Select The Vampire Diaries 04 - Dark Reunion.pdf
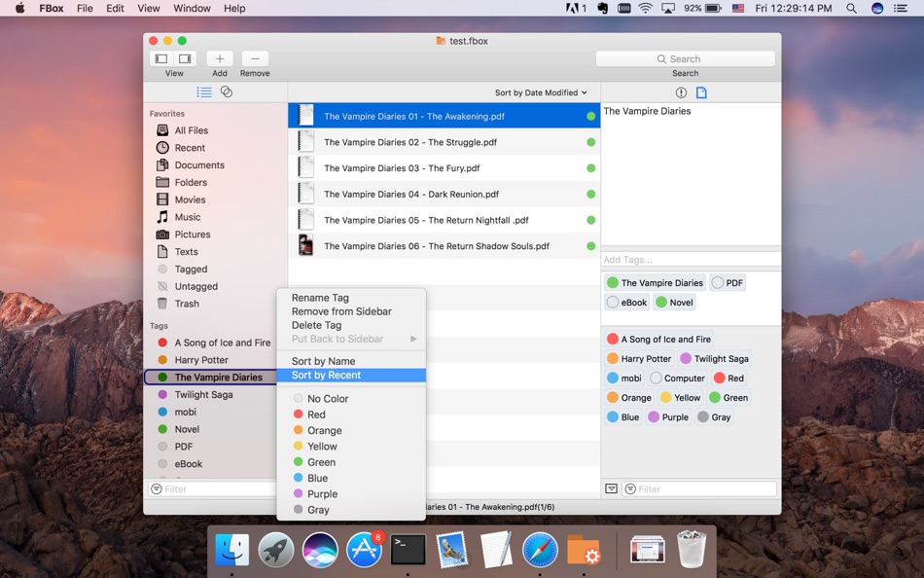Screen dimensions: 924x578 pos(444,194)
